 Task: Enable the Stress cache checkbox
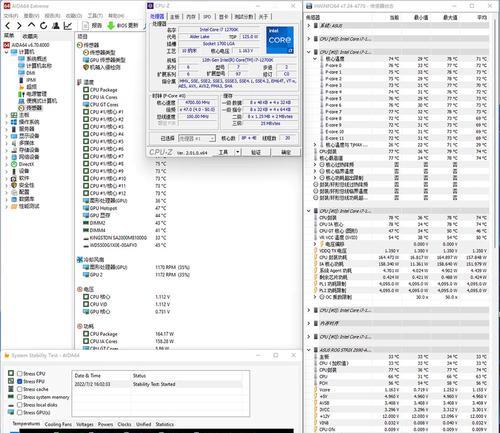click(x=20, y=389)
